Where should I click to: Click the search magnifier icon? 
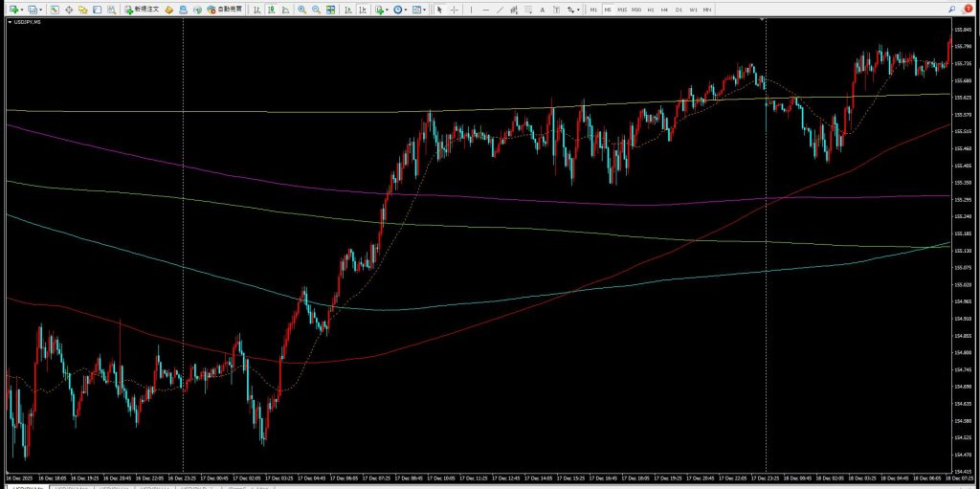(x=952, y=9)
